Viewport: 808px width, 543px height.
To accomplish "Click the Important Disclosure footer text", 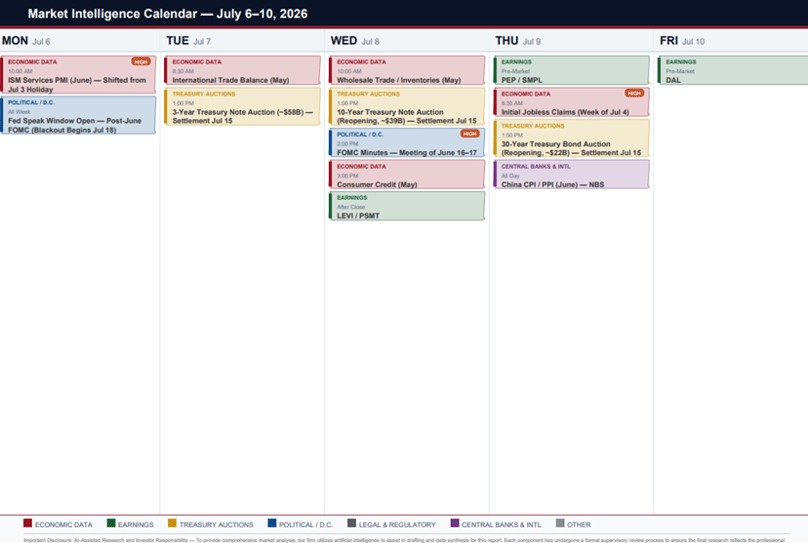I will coord(404,540).
